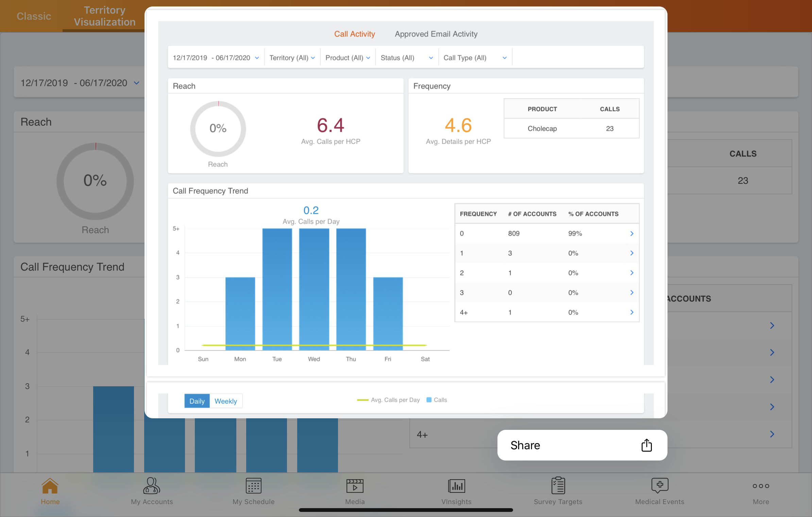Viewport: 812px width, 517px height.
Task: Open Status (All) filter dropdown
Action: point(406,58)
